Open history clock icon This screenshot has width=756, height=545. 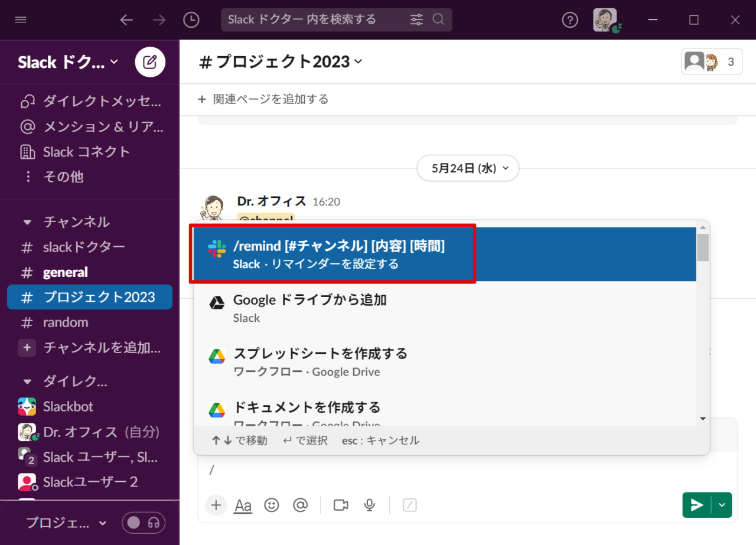click(x=191, y=20)
